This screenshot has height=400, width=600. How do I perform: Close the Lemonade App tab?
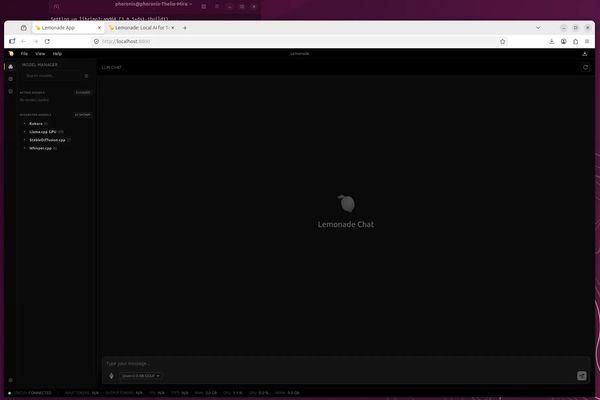(99, 28)
